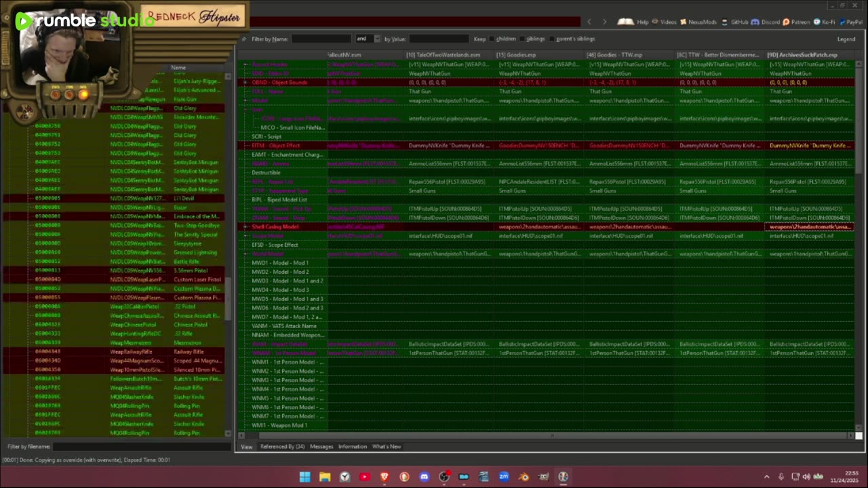
Task: Open File Explorer from the taskbar
Action: (x=325, y=476)
